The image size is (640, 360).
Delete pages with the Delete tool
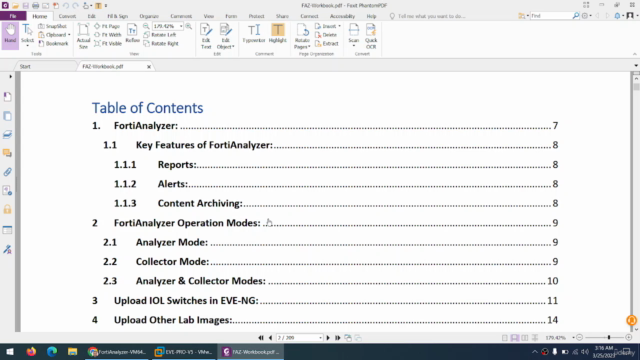point(326,35)
